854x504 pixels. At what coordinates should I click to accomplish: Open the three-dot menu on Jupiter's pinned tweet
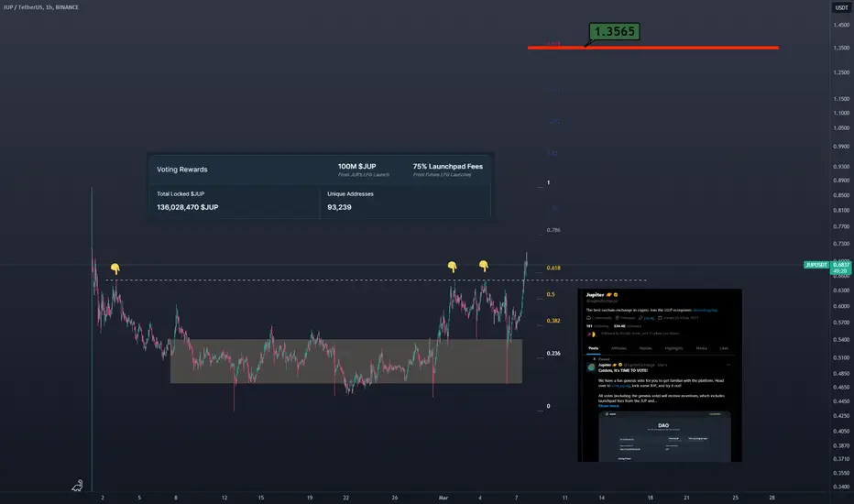pyautogui.click(x=728, y=365)
